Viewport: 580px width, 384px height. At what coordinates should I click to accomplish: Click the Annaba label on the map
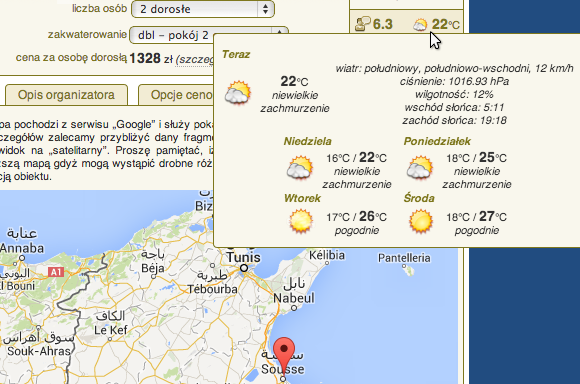tap(22, 248)
